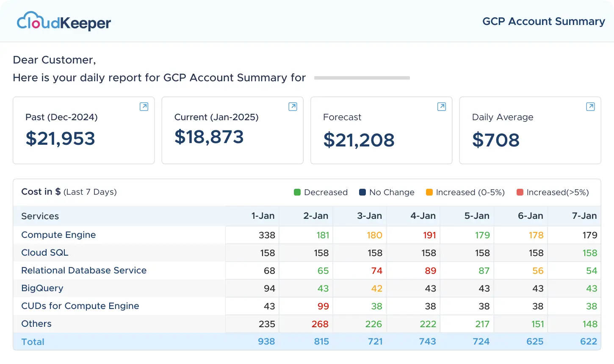614x364 pixels.
Task: Click the 7-Jan column header
Action: tap(584, 216)
